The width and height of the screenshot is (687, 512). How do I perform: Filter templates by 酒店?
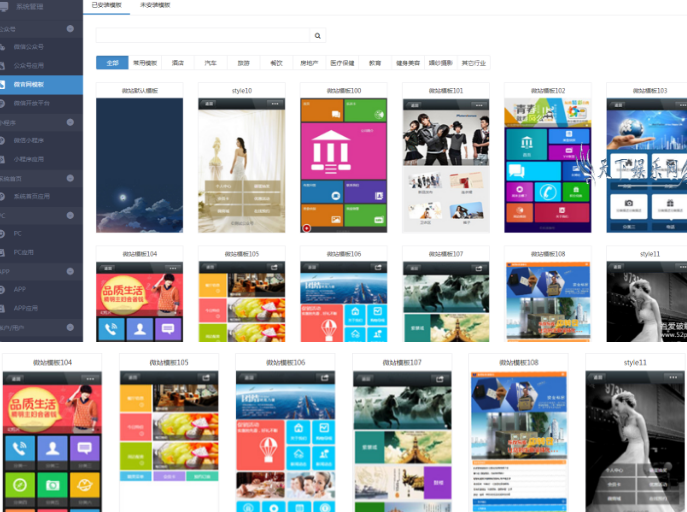[x=178, y=63]
